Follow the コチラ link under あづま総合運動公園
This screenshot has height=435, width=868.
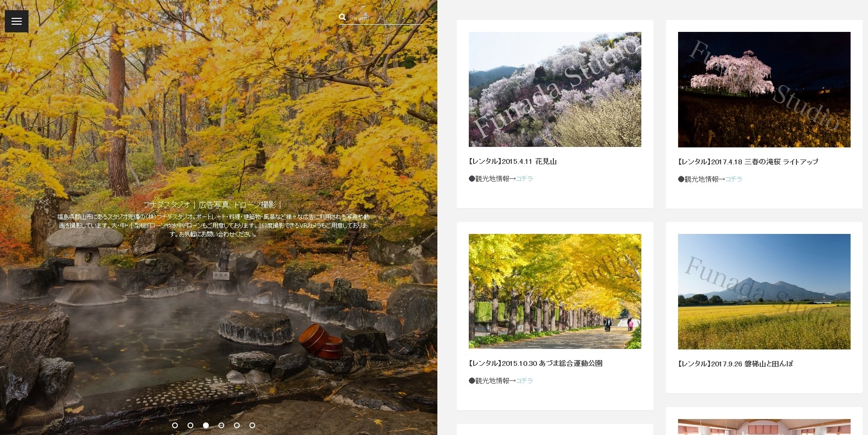[524, 381]
